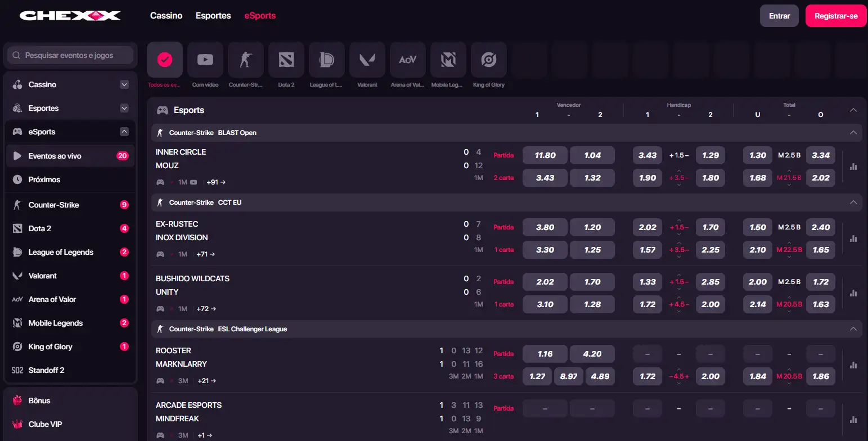Select the Mobile Legends filter icon

448,60
